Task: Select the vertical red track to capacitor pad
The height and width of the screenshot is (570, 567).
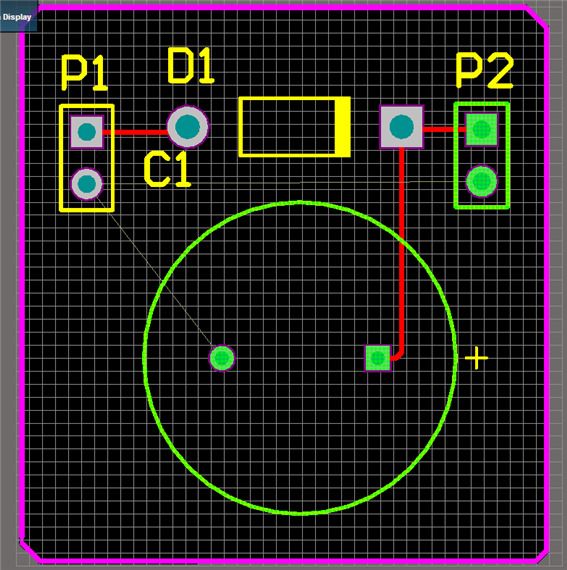Action: click(402, 251)
